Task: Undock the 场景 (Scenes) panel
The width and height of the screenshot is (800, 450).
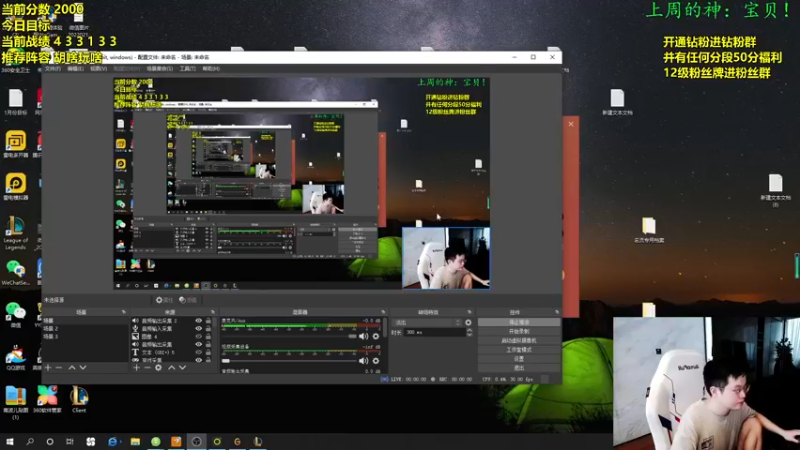Action: [x=123, y=312]
